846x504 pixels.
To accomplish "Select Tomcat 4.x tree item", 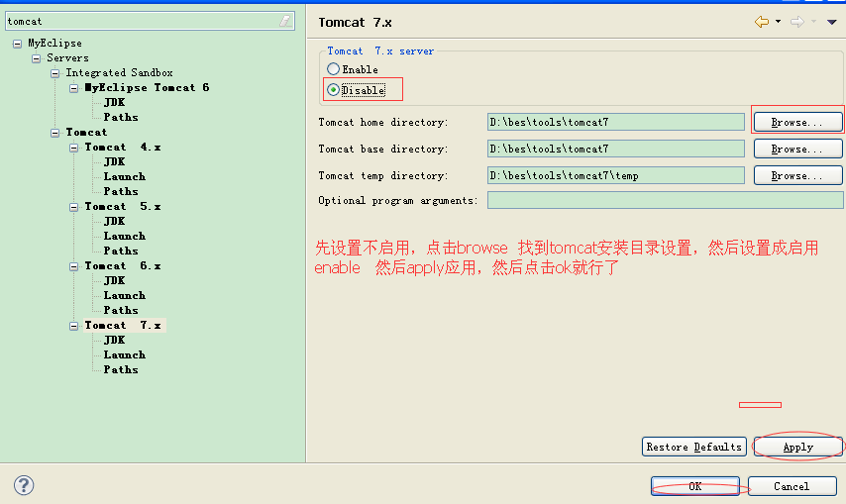I will [123, 147].
